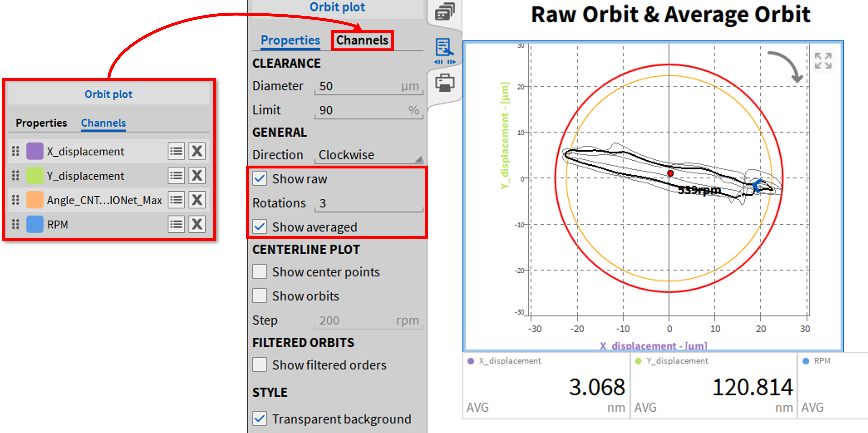Uncheck the Show raw checkbox
The image size is (868, 433).
coord(260,179)
